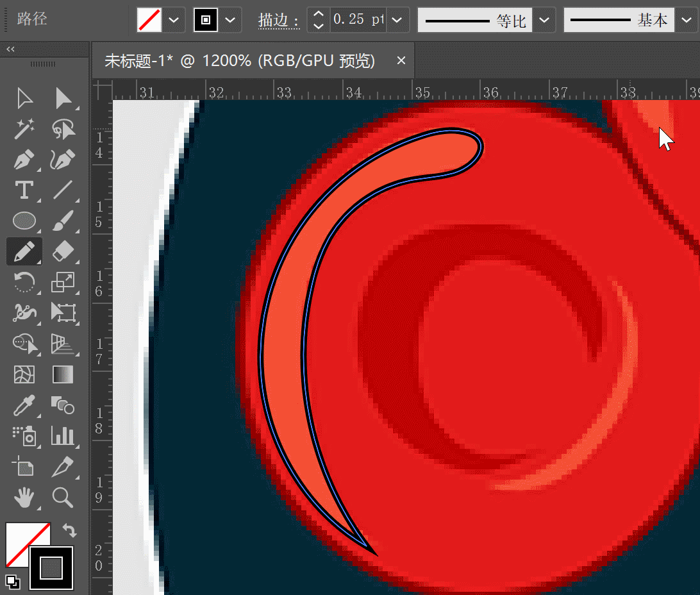Click the 0.25 pt stroke weight field

coord(358,20)
